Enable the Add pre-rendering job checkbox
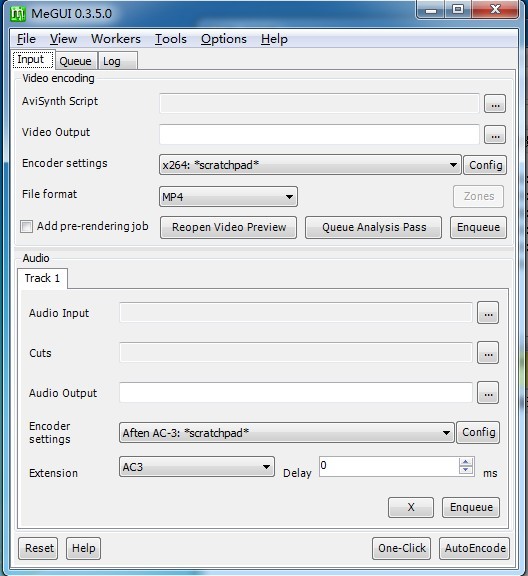The image size is (528, 576). (x=26, y=226)
